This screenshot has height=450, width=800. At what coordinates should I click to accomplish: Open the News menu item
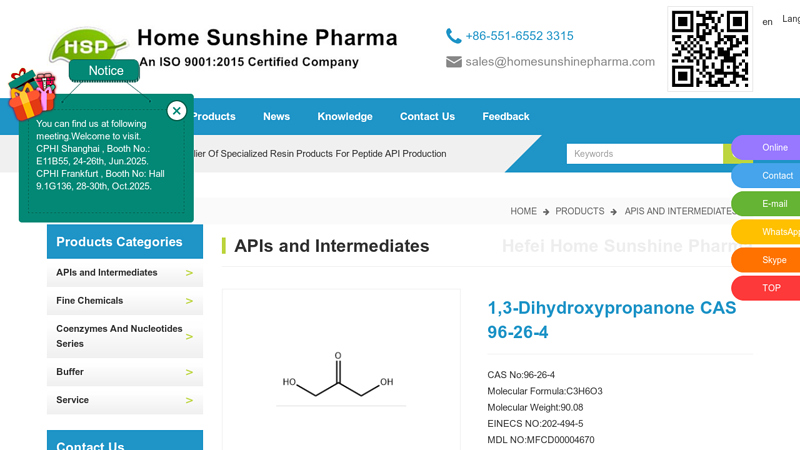click(x=277, y=116)
